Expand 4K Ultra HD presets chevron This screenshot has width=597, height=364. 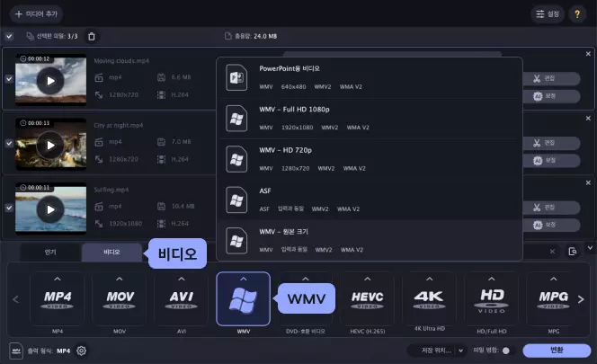[x=430, y=280]
